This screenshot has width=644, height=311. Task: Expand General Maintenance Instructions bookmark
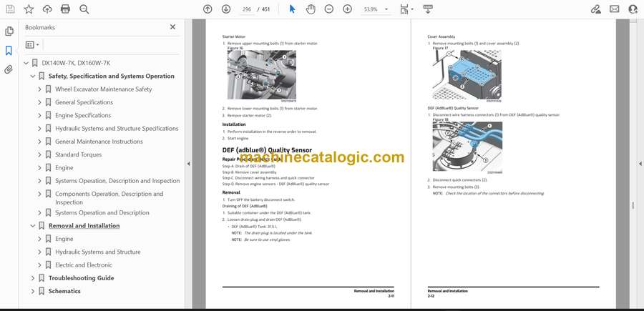point(39,142)
